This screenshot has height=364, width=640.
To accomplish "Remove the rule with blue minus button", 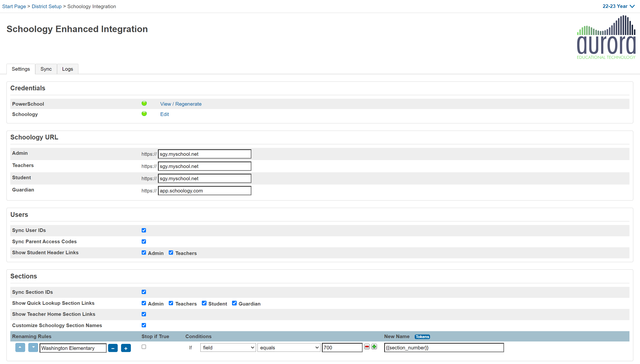I will 113,348.
